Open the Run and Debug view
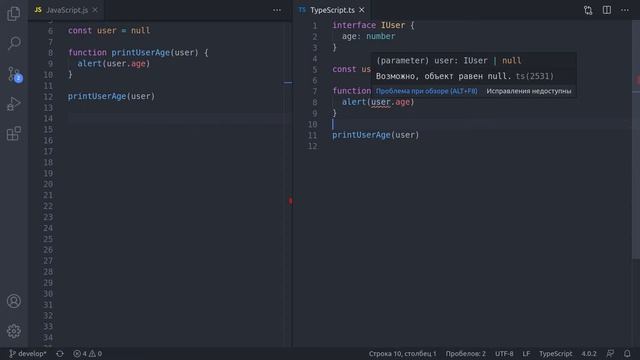Screen dimensions: 640x360 (x=13, y=104)
